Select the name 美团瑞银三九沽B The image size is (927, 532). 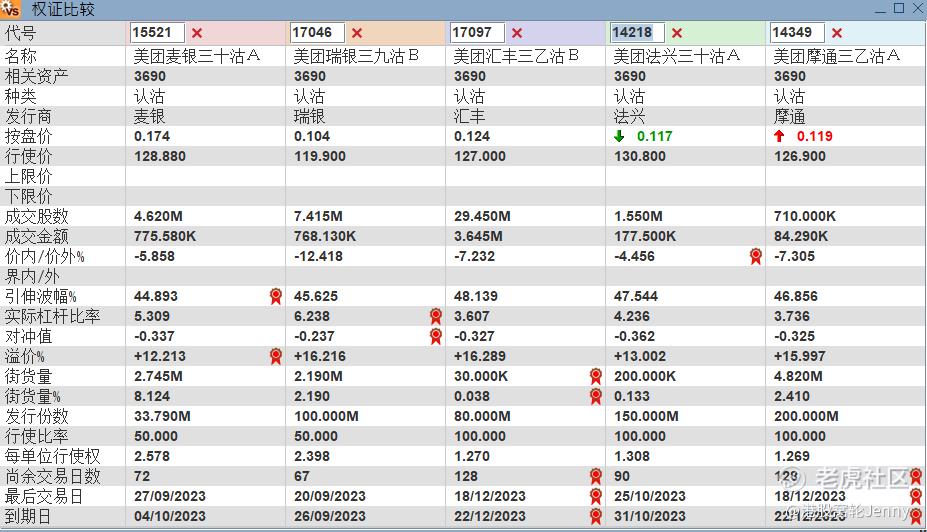[356, 56]
